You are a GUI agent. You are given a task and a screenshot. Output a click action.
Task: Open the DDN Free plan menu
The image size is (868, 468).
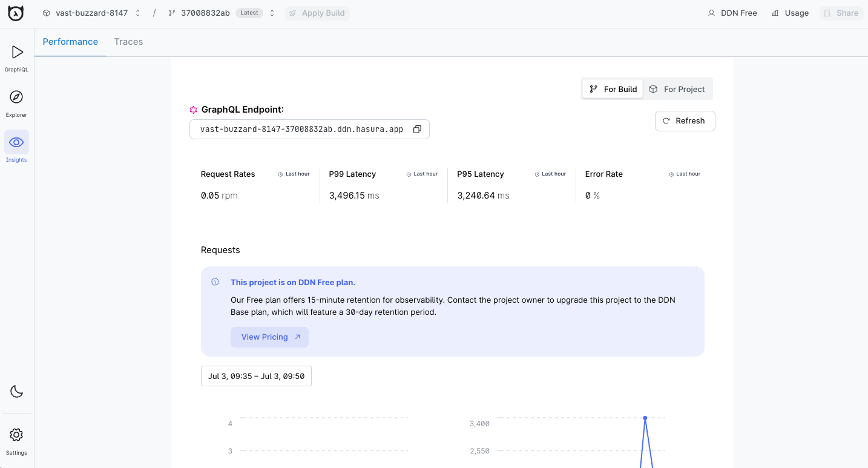(x=732, y=13)
